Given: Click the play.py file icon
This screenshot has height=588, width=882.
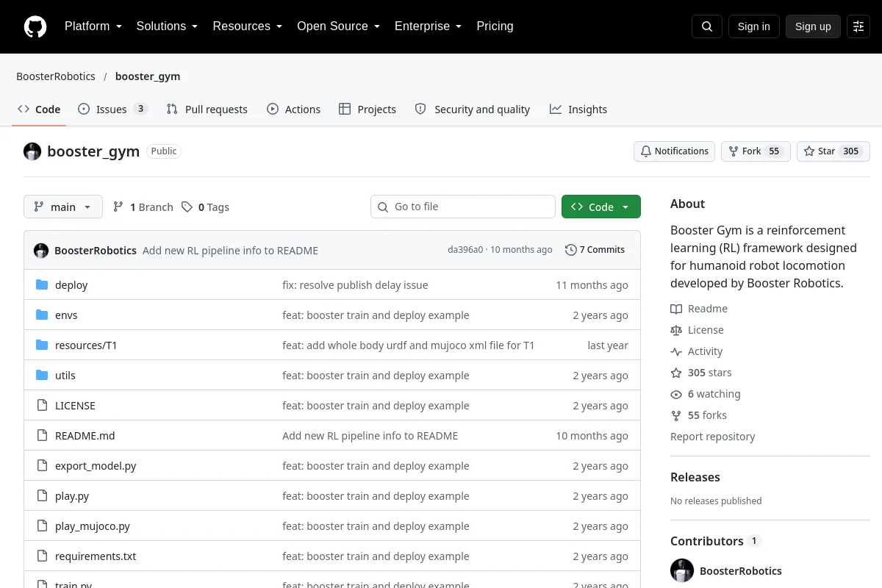Looking at the screenshot, I should click(x=42, y=496).
